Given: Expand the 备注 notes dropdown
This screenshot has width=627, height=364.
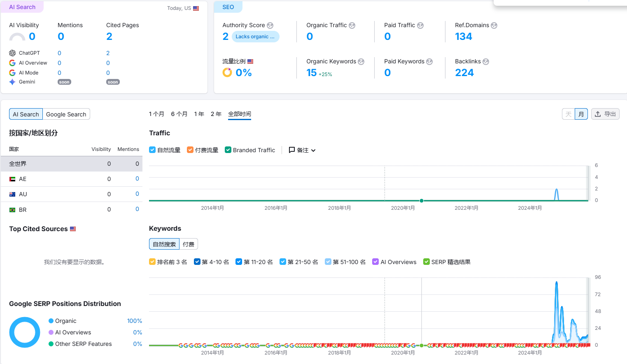Looking at the screenshot, I should pos(303,150).
